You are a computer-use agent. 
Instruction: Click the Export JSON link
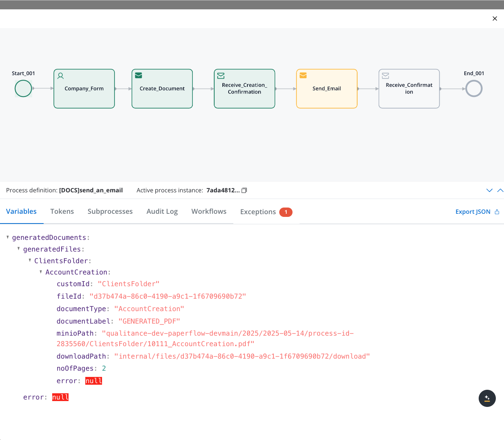473,212
